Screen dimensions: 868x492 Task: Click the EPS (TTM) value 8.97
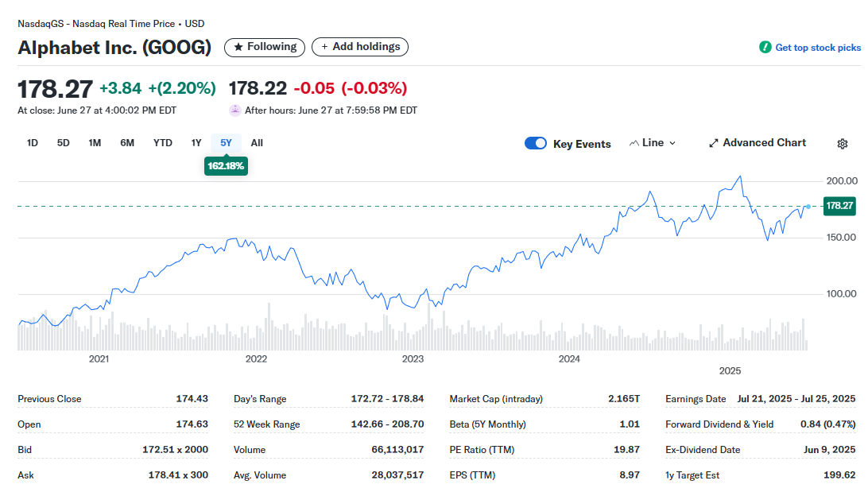[x=630, y=475]
